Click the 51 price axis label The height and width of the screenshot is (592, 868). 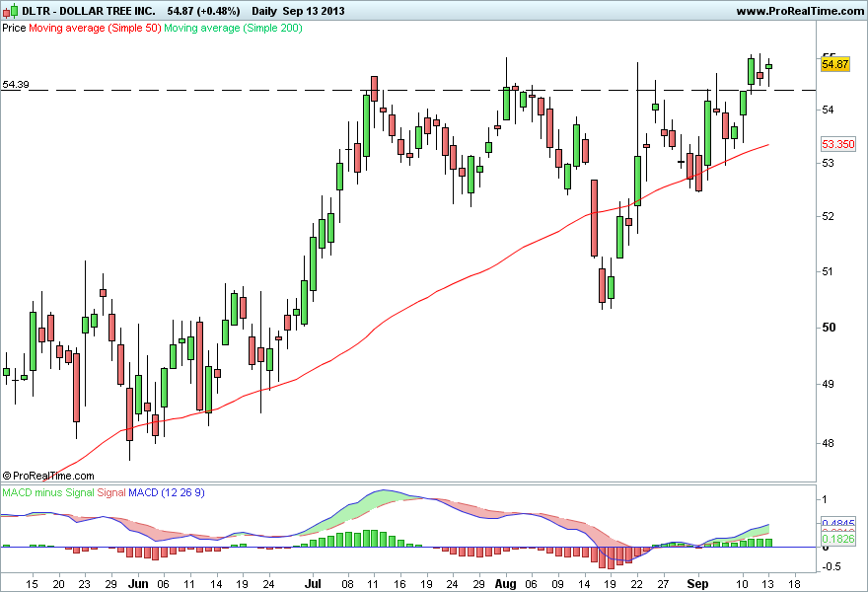coord(828,271)
